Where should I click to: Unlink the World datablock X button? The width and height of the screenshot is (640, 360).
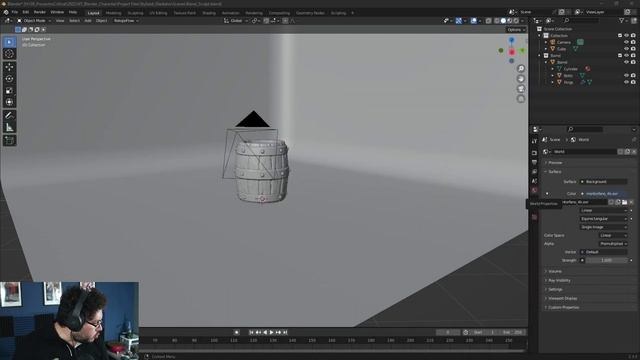pos(634,152)
